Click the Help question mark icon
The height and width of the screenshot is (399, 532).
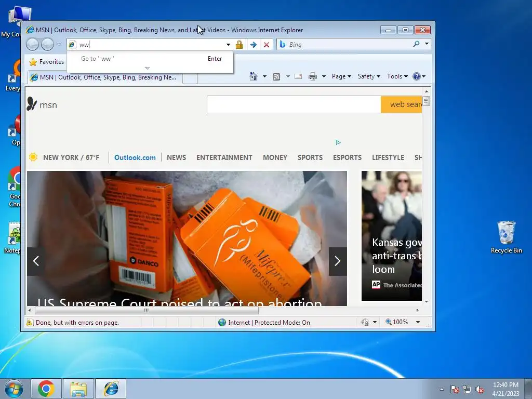click(417, 76)
